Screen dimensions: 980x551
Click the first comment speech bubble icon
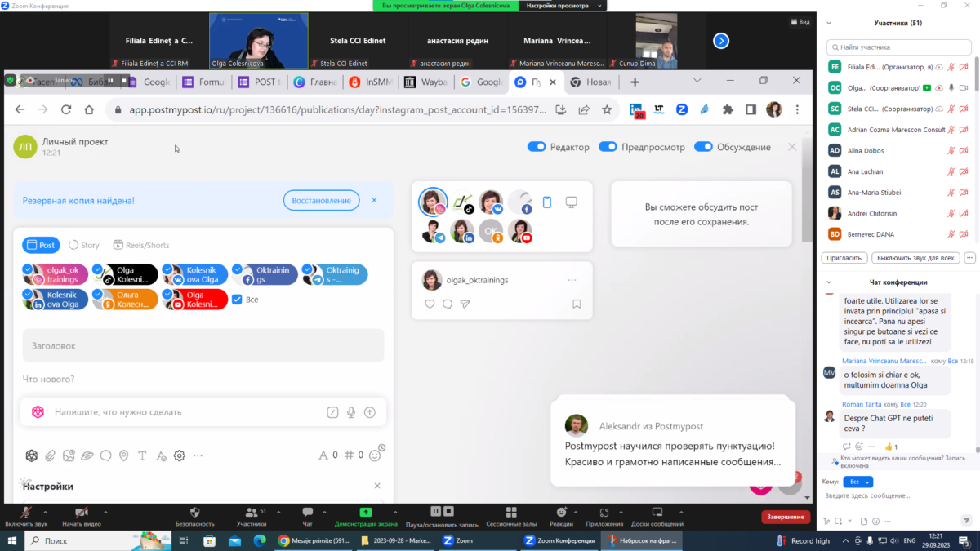105,455
